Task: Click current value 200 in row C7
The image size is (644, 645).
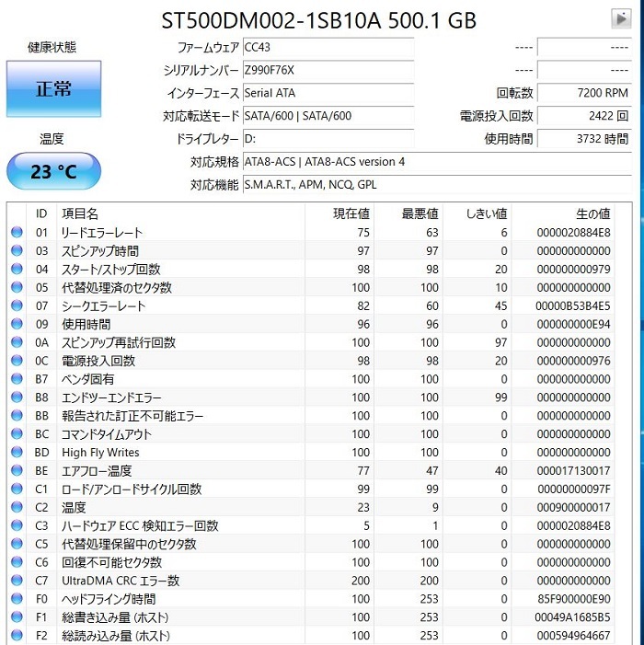Action: tap(361, 581)
